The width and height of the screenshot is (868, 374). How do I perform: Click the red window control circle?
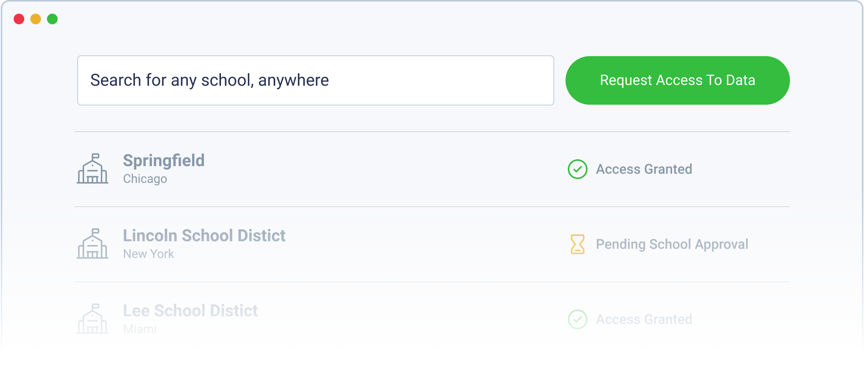19,18
